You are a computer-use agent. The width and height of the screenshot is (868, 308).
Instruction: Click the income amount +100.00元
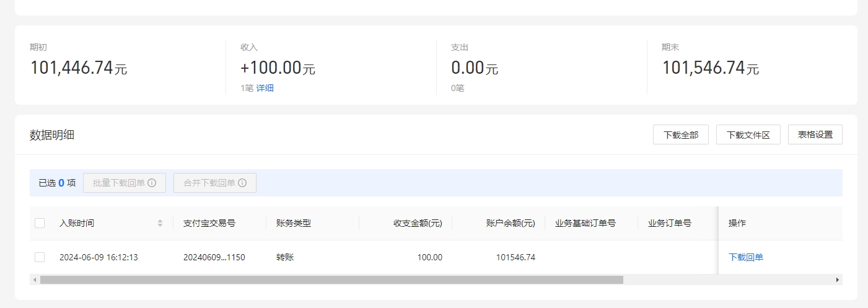tap(278, 68)
